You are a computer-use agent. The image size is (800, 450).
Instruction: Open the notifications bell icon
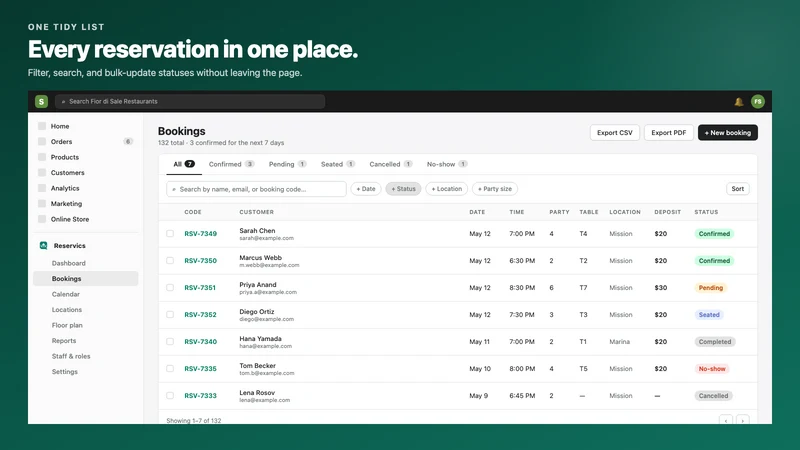click(x=738, y=102)
